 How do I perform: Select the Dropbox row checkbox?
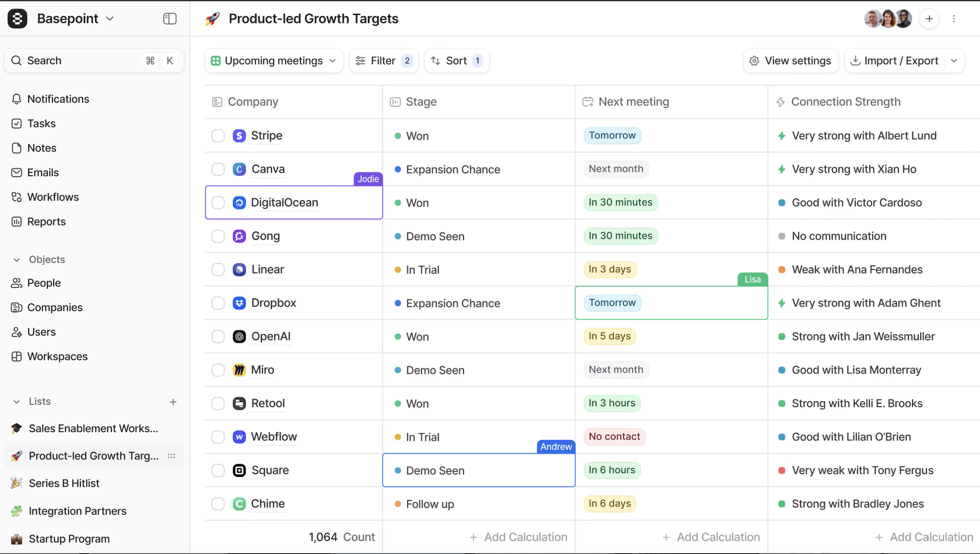point(218,303)
